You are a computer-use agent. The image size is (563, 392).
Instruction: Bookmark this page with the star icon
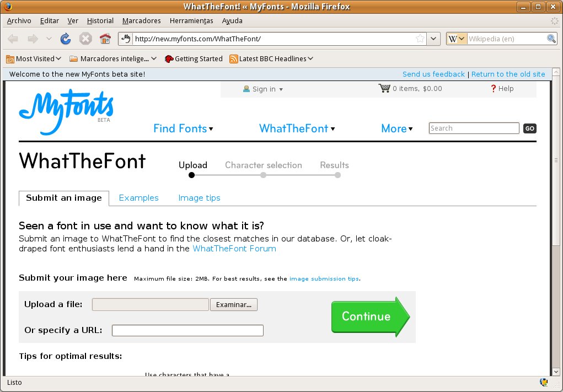click(420, 39)
